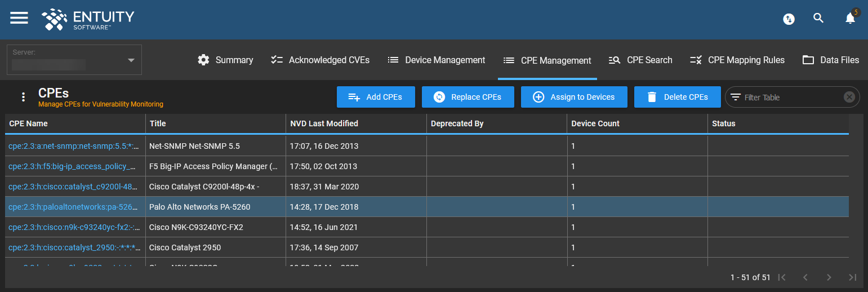Click the '1 - 51 of 51' pagination text
868x292 pixels.
[x=750, y=277]
